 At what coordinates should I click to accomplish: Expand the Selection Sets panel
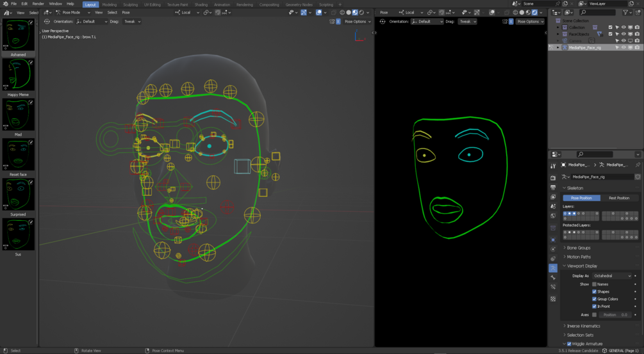pos(580,335)
